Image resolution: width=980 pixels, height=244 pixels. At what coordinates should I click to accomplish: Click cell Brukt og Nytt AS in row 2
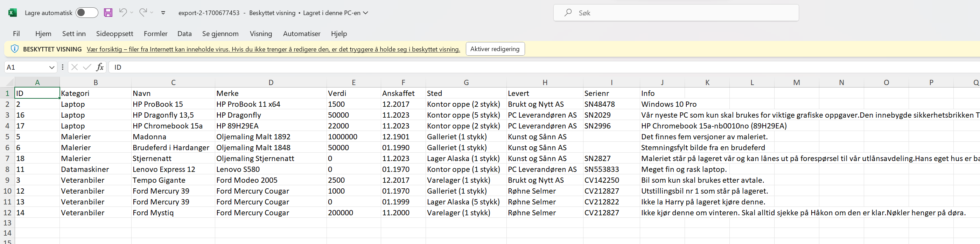pos(545,104)
